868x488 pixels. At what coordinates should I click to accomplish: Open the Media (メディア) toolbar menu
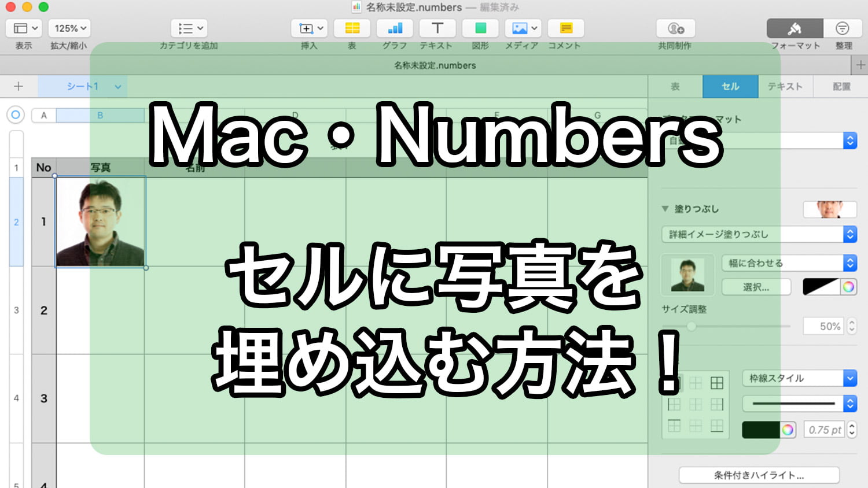tap(523, 28)
